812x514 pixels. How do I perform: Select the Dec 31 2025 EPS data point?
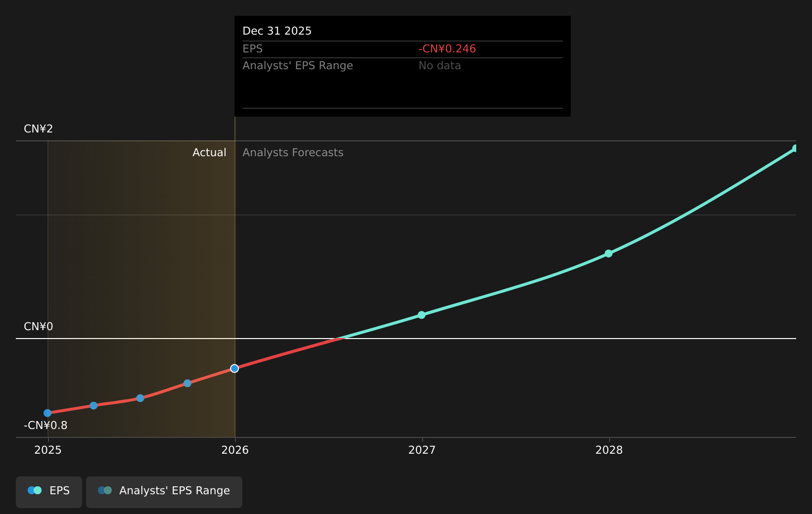pyautogui.click(x=234, y=368)
